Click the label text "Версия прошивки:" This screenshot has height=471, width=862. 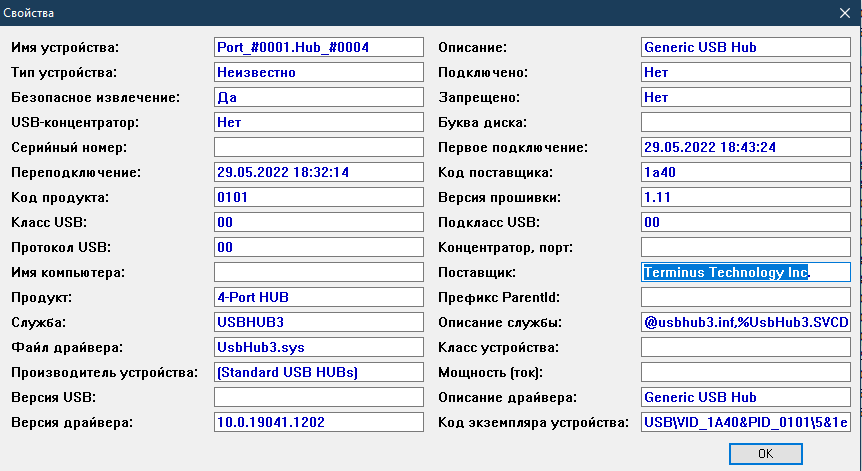[x=499, y=198]
